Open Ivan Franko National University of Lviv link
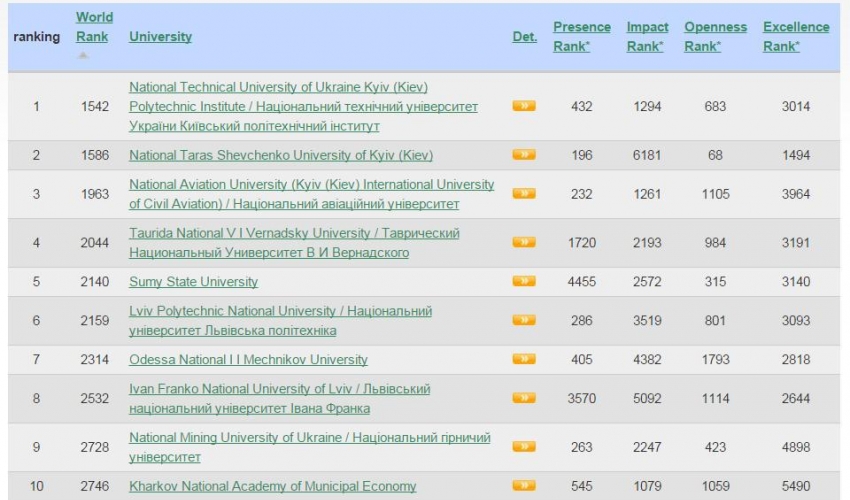 pyautogui.click(x=279, y=399)
